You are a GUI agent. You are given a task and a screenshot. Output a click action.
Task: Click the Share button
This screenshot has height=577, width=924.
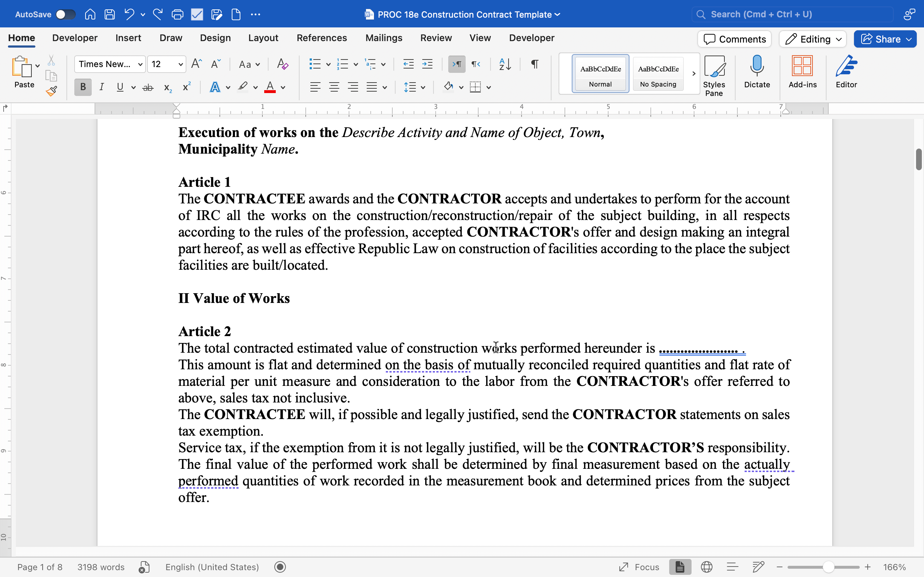885,39
